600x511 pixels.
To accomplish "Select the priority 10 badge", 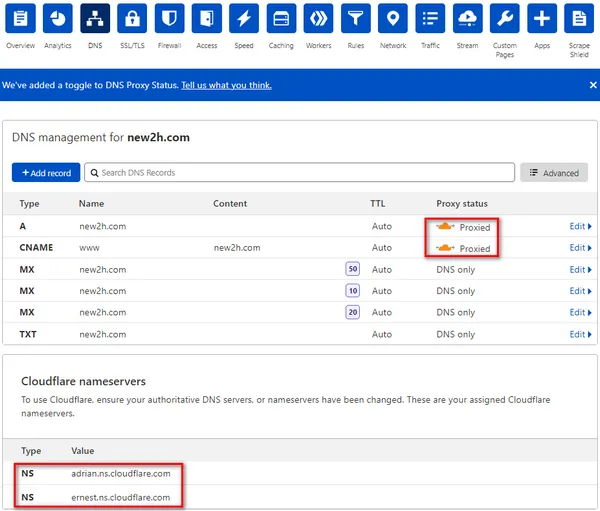I will tap(352, 291).
